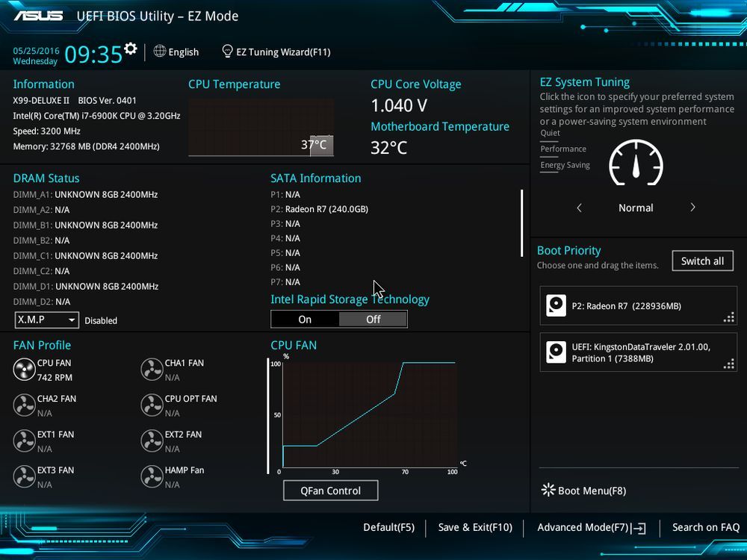This screenshot has width=747, height=560.
Task: Turn Intel Rapid Storage Technology Off
Action: [373, 320]
